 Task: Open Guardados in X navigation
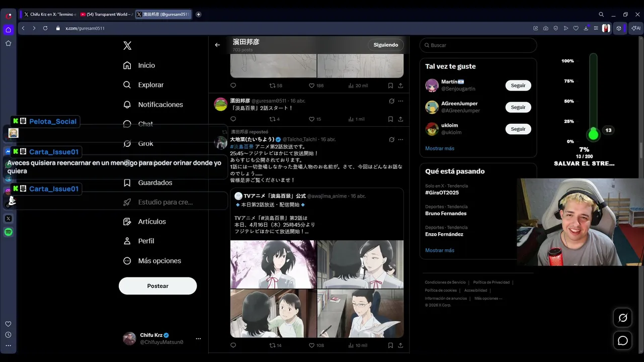tap(148, 183)
